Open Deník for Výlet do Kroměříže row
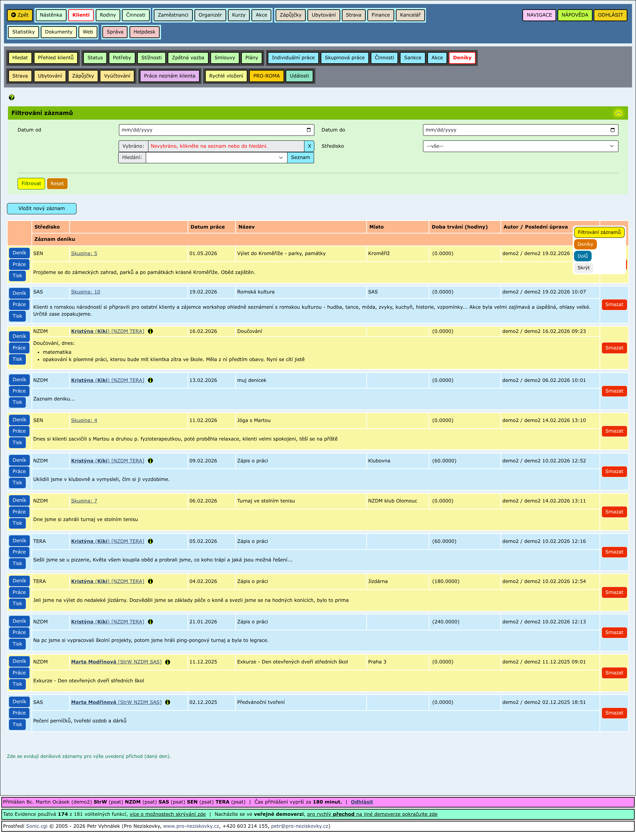The image size is (636, 840). 19,253
